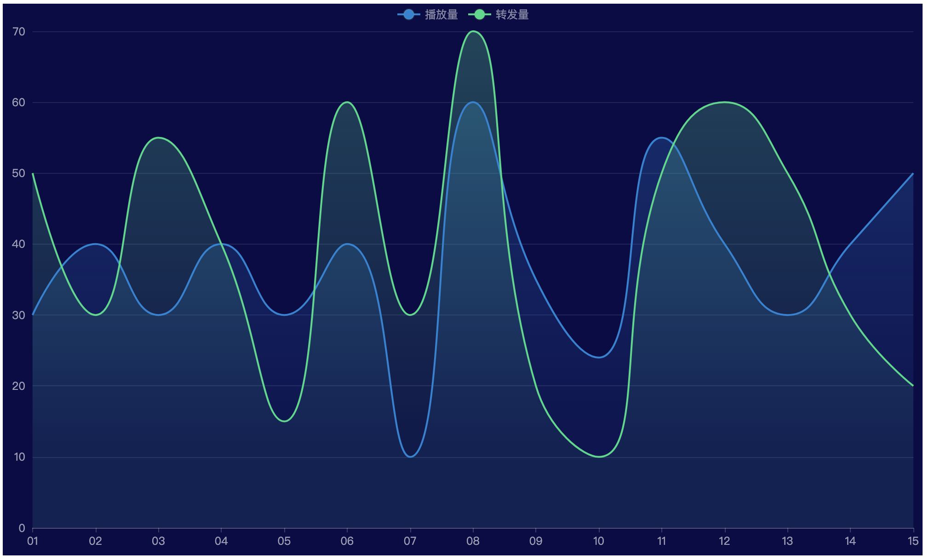The height and width of the screenshot is (560, 929).
Task: Click x-axis label 08
Action: pos(473,541)
